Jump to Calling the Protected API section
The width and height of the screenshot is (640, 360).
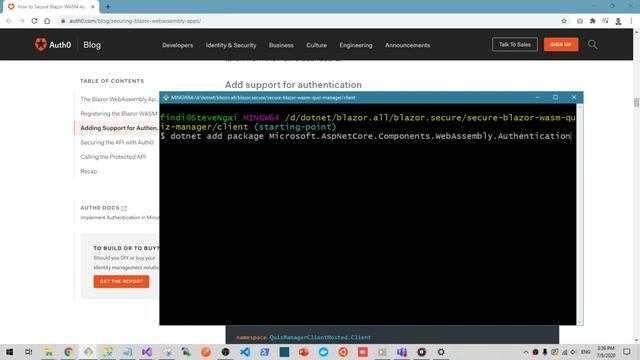113,157
